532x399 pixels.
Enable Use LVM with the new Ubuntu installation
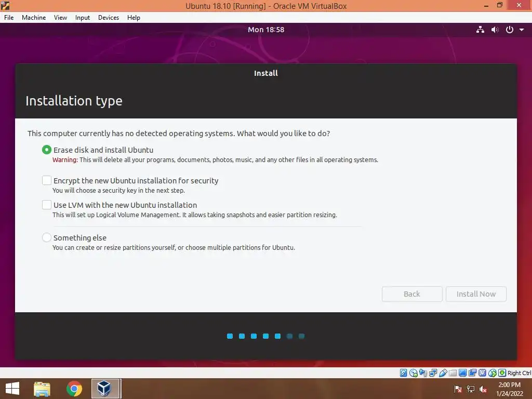(46, 205)
